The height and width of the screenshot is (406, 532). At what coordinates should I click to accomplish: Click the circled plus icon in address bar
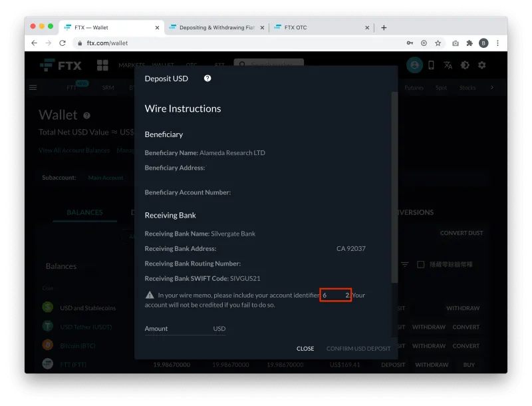pyautogui.click(x=424, y=43)
